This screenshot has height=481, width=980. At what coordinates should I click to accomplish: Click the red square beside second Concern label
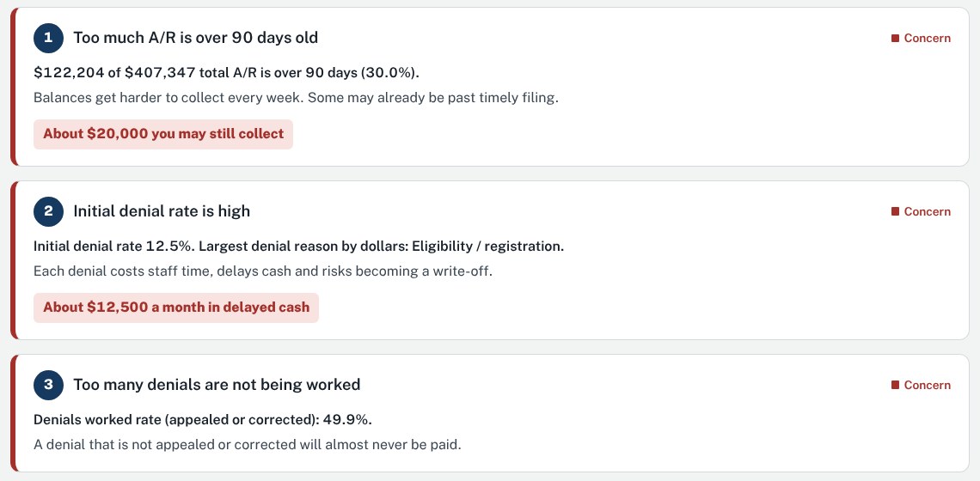[895, 212]
